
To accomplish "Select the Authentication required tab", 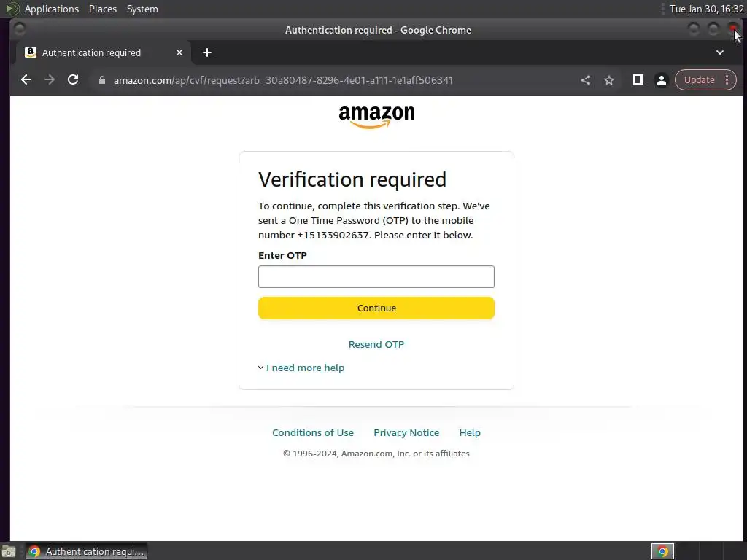I will (104, 52).
